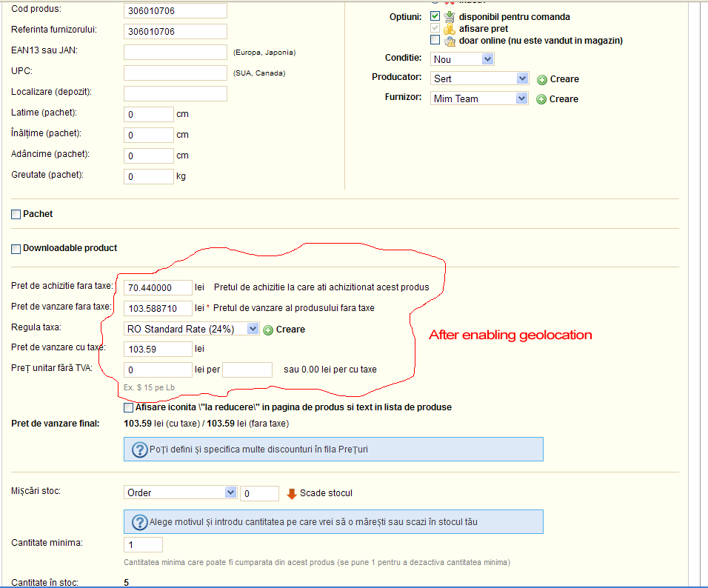Click the Pret unitar fara TVA amount field
Screen dimensions: 708x588
tap(158, 370)
